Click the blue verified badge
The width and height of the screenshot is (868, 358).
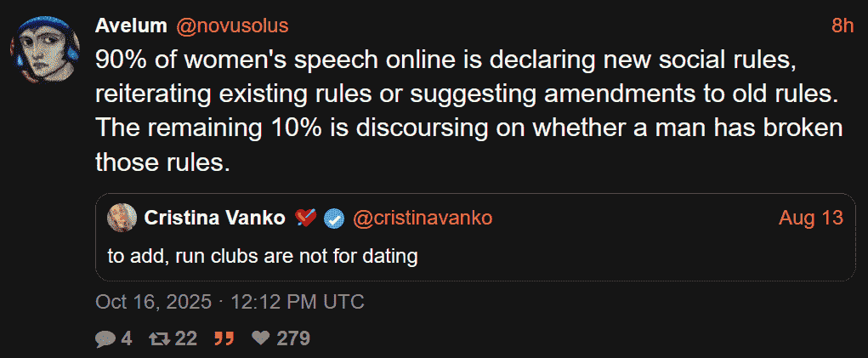coord(334,219)
